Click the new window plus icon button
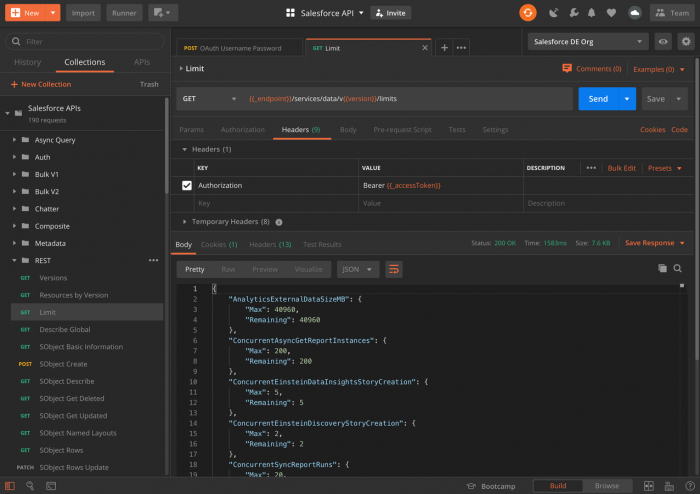This screenshot has height=494, width=700. tap(163, 13)
